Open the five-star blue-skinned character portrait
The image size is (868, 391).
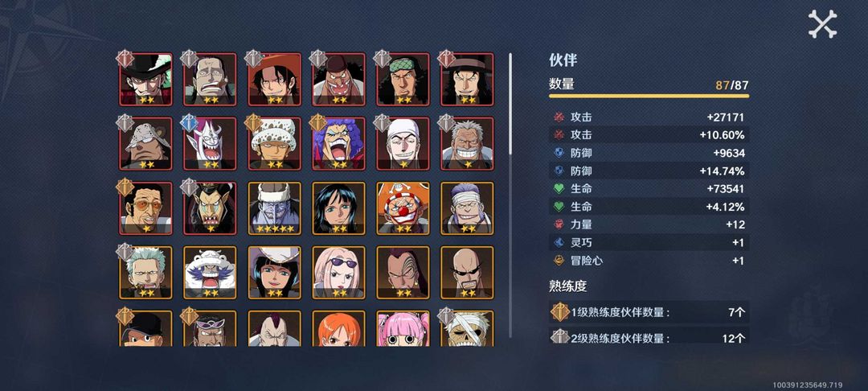pos(274,208)
